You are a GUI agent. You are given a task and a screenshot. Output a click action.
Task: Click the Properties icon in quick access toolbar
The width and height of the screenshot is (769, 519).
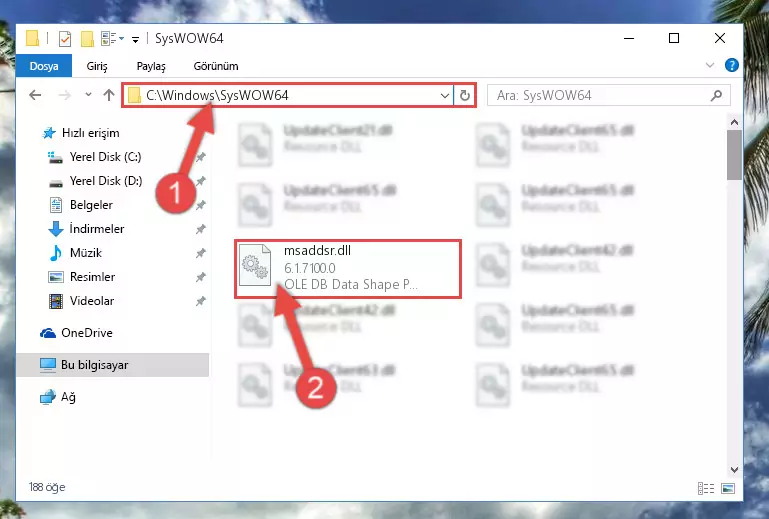(64, 38)
